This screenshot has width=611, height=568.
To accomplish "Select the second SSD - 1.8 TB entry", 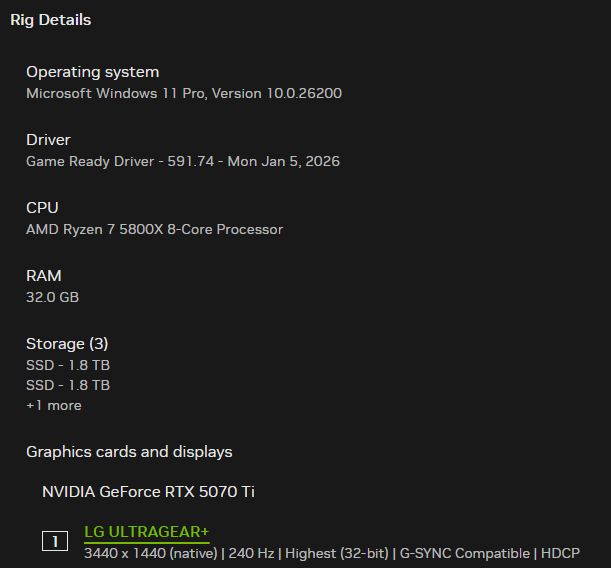I will (x=68, y=385).
